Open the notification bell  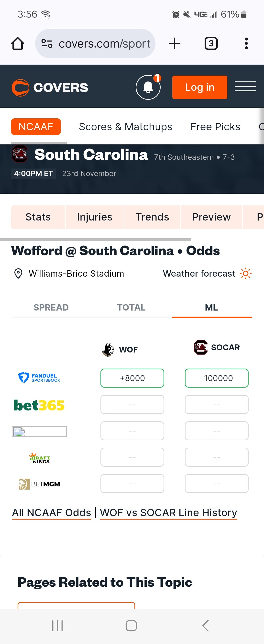pyautogui.click(x=148, y=87)
